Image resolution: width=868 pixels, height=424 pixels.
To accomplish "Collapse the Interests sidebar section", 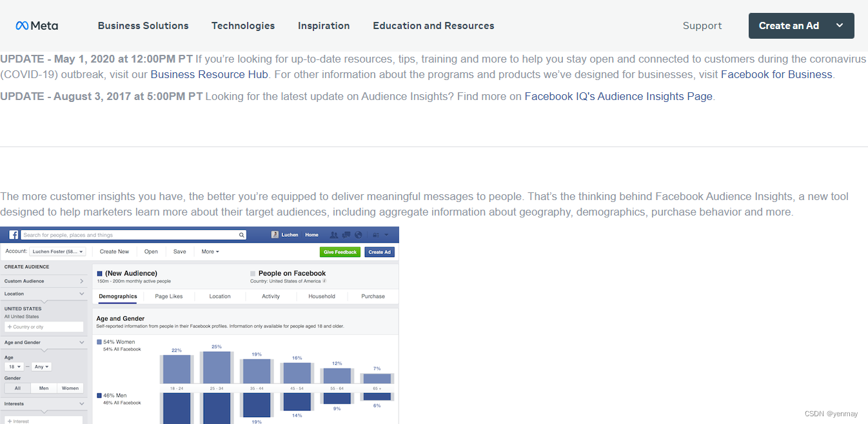I will pos(82,404).
